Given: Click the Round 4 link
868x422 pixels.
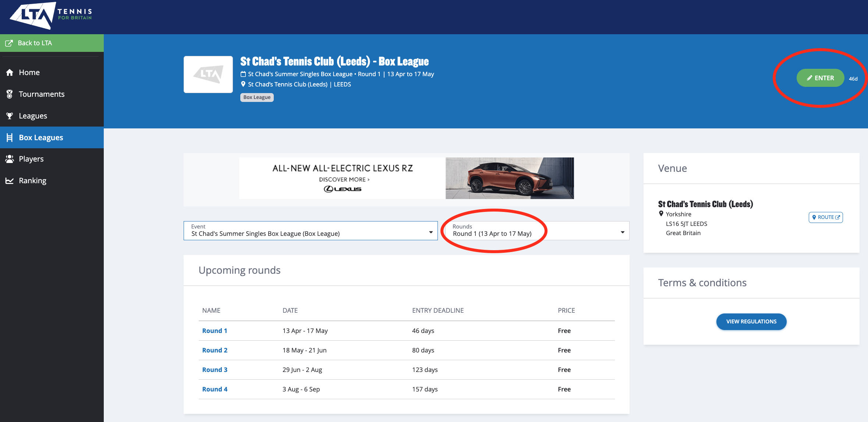Looking at the screenshot, I should pyautogui.click(x=215, y=389).
